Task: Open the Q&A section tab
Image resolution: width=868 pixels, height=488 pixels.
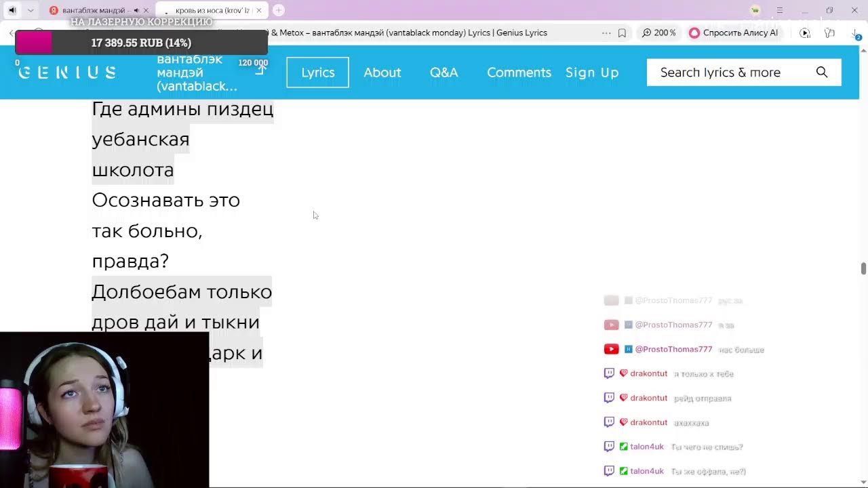Action: point(444,73)
